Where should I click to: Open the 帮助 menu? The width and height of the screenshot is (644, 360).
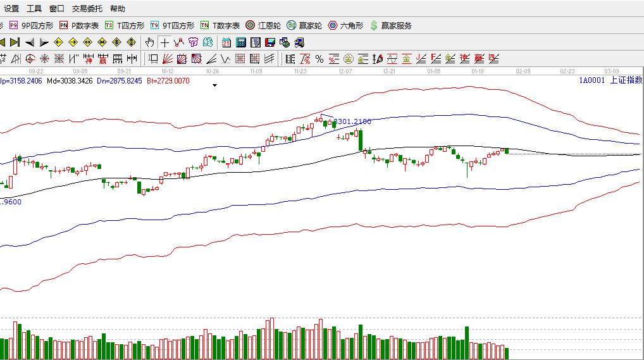point(117,9)
